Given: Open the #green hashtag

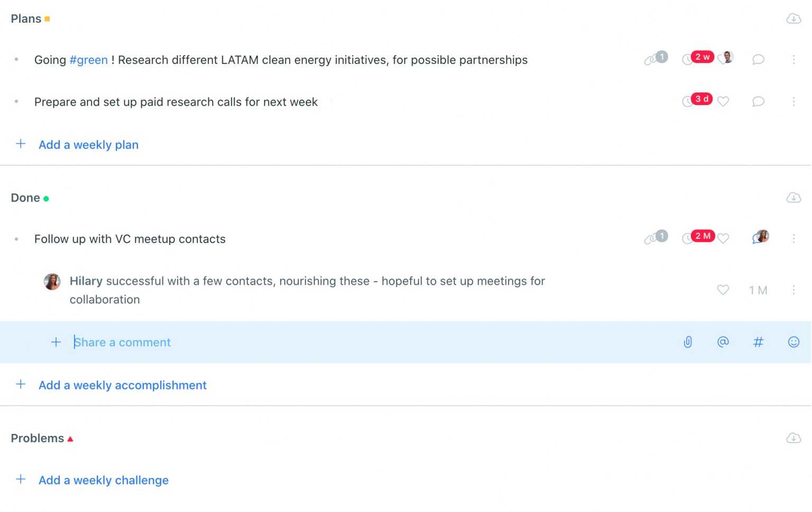Looking at the screenshot, I should pyautogui.click(x=88, y=60).
